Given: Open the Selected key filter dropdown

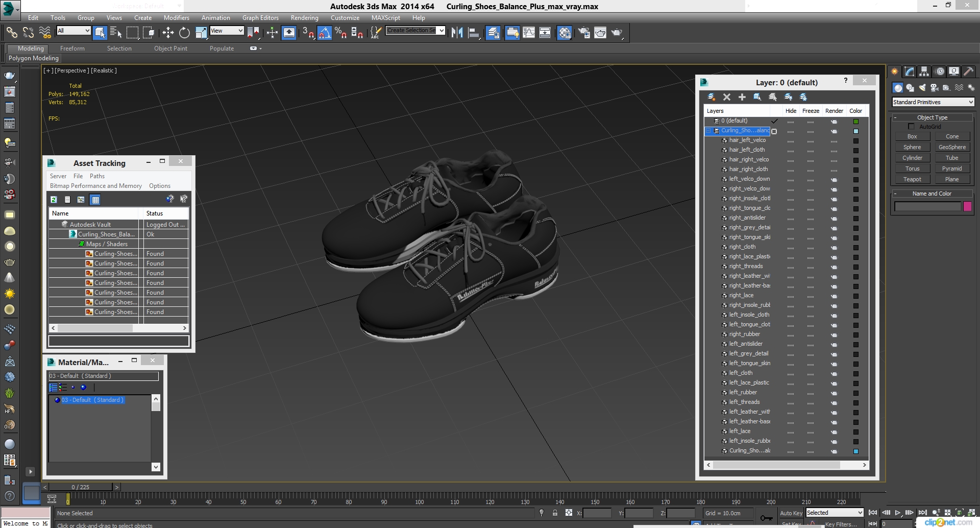Looking at the screenshot, I should [x=835, y=513].
